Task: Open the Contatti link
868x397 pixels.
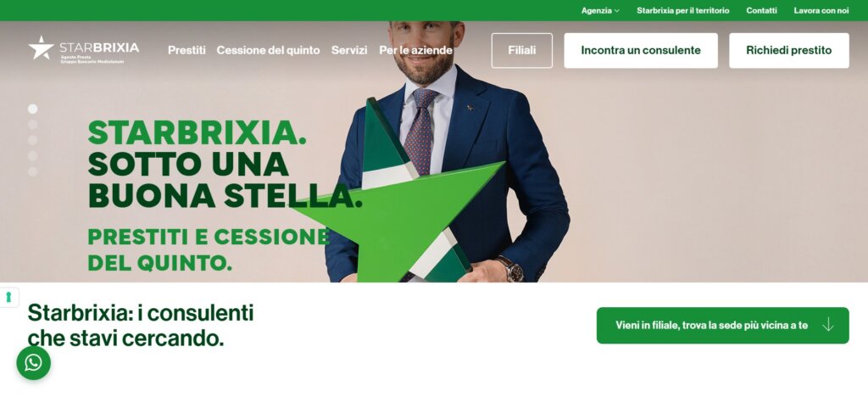Action: tap(762, 10)
